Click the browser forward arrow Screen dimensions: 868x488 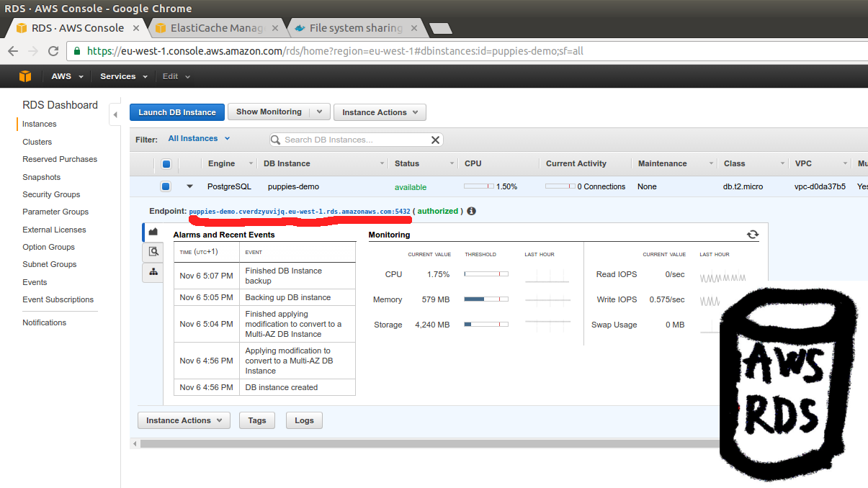33,51
